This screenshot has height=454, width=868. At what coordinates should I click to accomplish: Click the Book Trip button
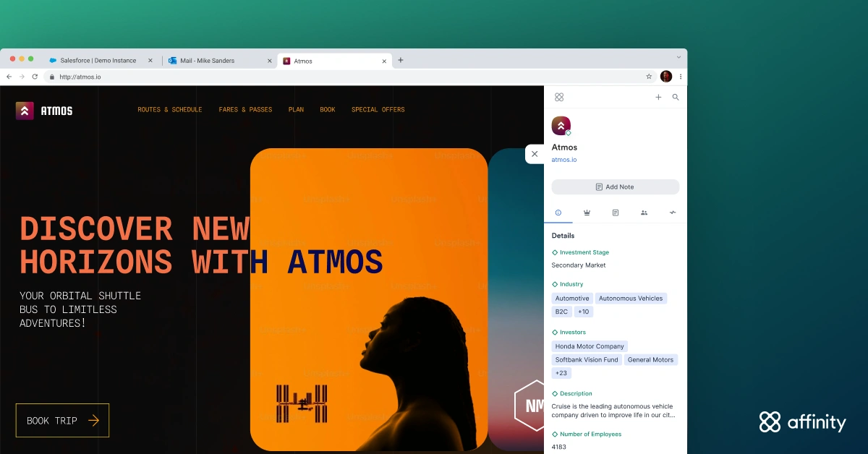[62, 420]
